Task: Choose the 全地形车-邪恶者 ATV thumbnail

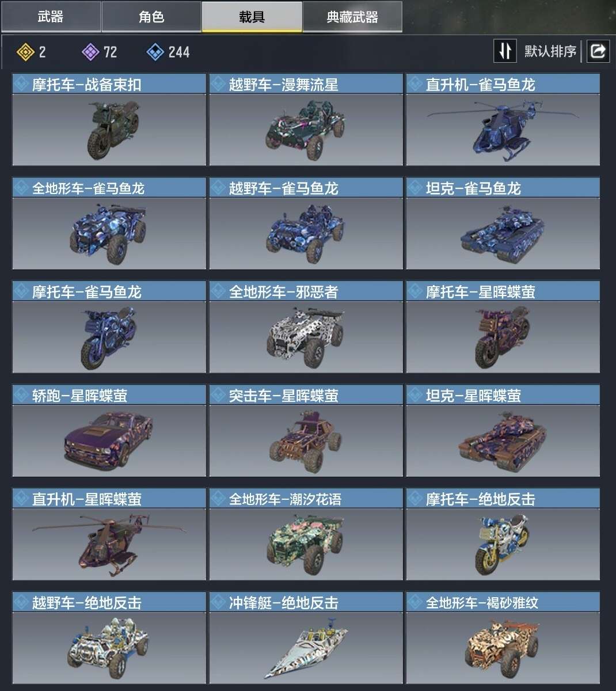Action: click(x=306, y=337)
